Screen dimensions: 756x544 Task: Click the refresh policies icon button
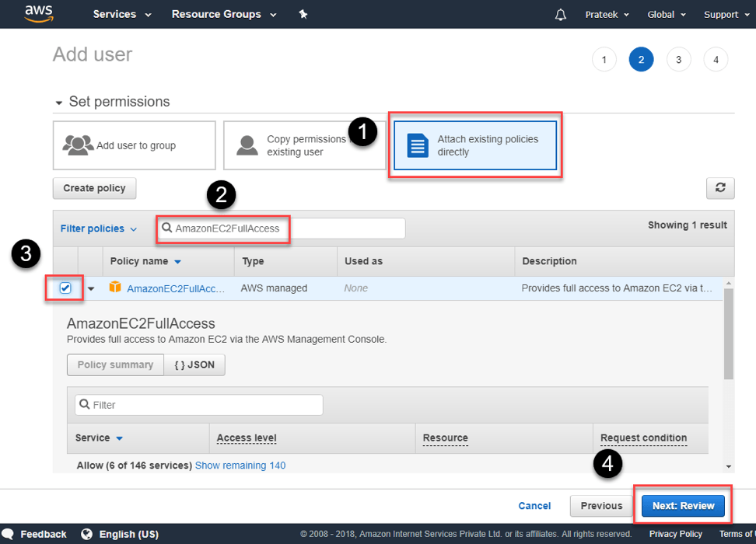720,187
